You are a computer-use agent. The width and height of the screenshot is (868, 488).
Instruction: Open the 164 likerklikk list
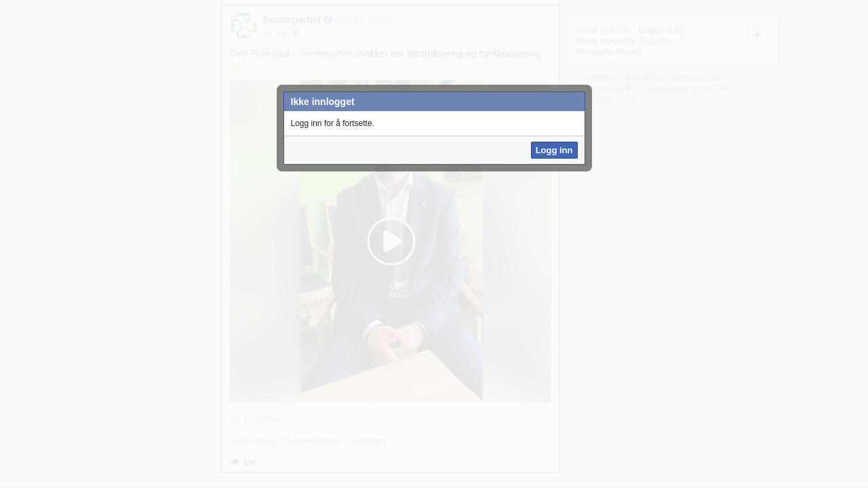click(253, 441)
